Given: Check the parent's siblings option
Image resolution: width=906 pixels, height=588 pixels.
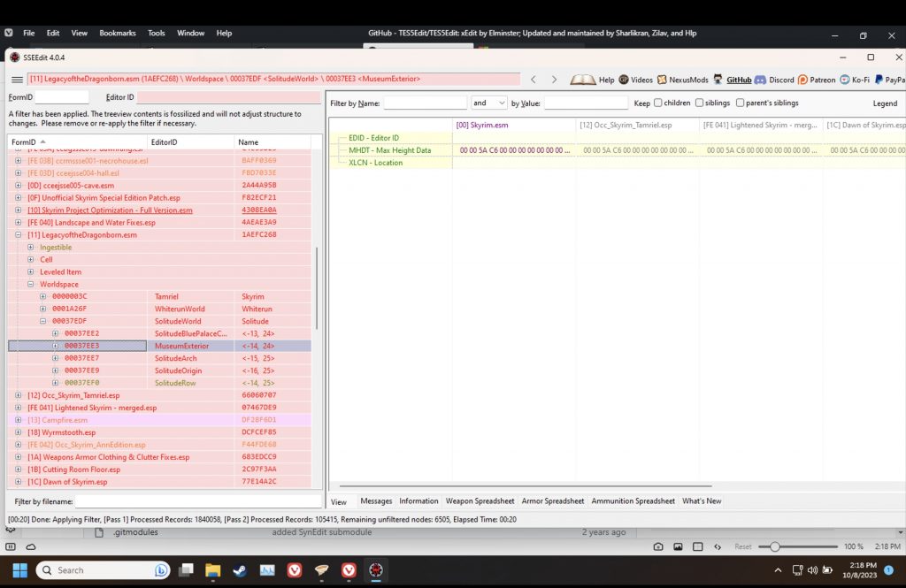Looking at the screenshot, I should 741,103.
